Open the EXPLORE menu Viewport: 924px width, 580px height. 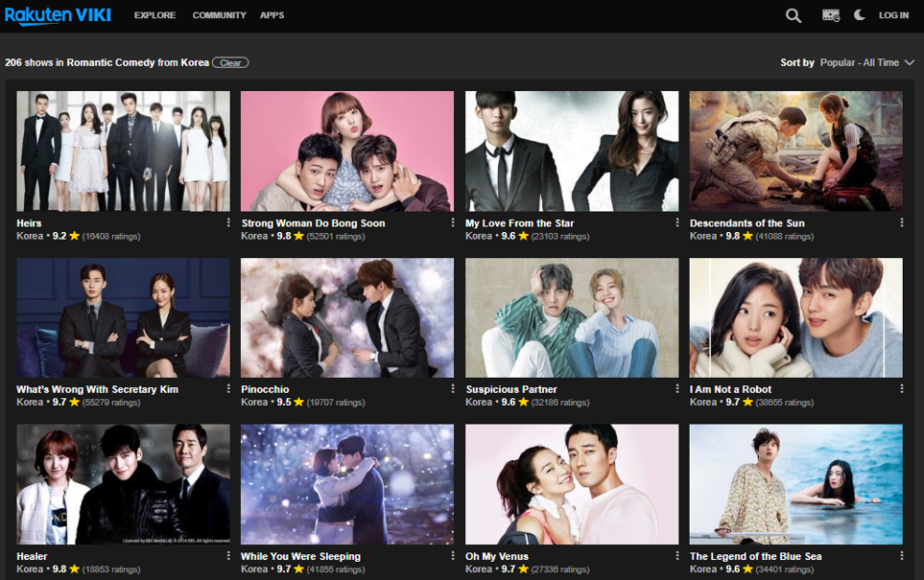pos(154,15)
